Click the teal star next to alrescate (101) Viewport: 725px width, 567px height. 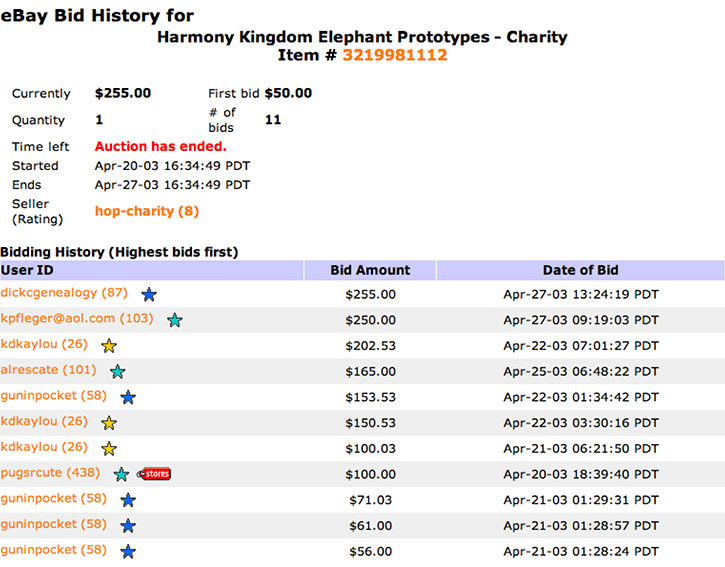(x=118, y=371)
